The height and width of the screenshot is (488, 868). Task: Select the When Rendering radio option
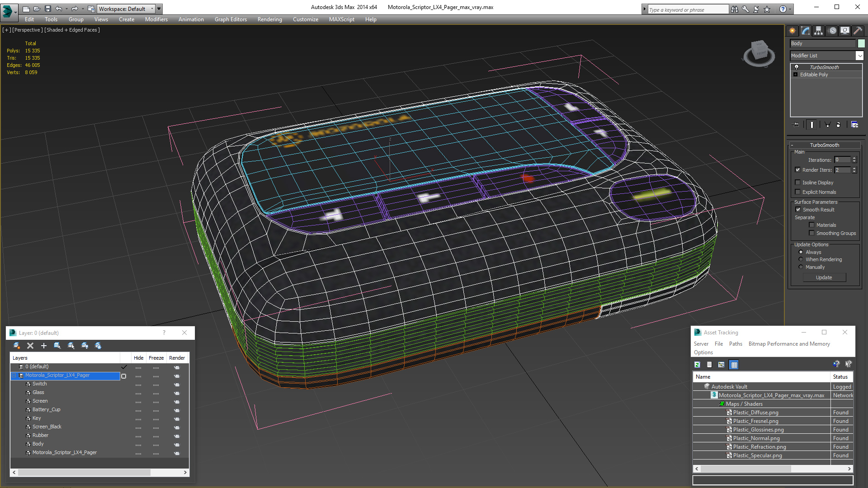[801, 259]
